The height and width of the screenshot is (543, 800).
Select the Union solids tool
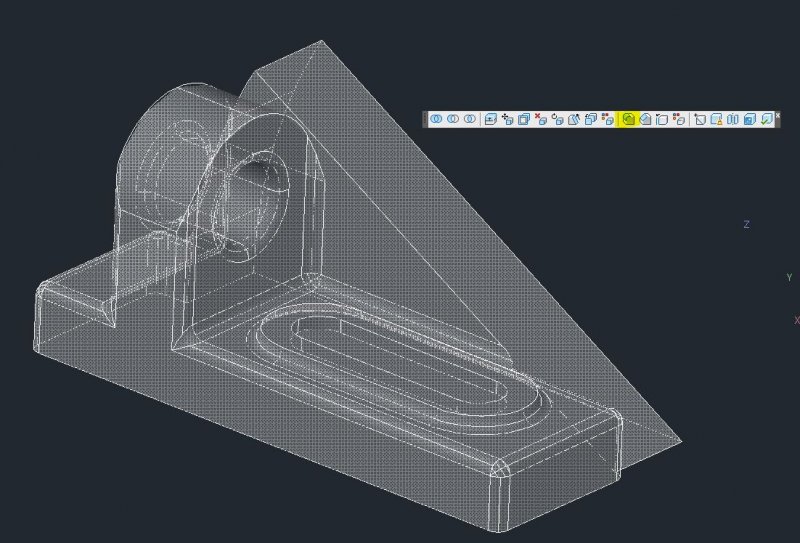tap(436, 119)
